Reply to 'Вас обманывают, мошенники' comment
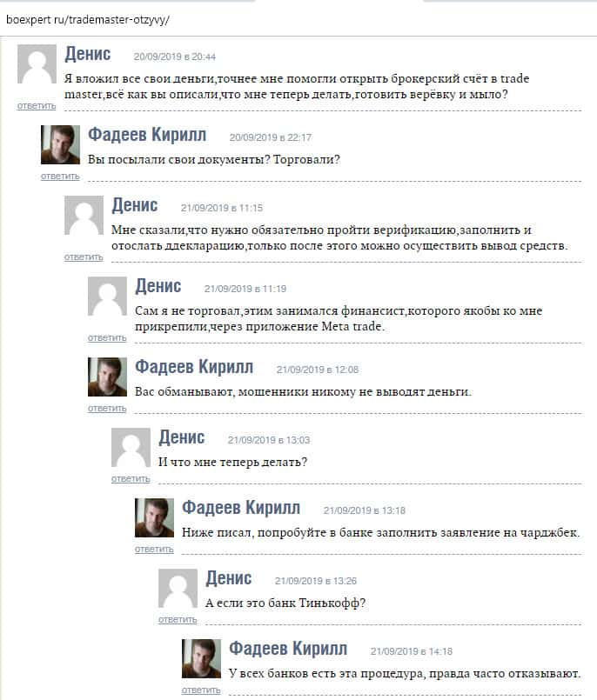Image resolution: width=597 pixels, height=700 pixels. click(107, 409)
